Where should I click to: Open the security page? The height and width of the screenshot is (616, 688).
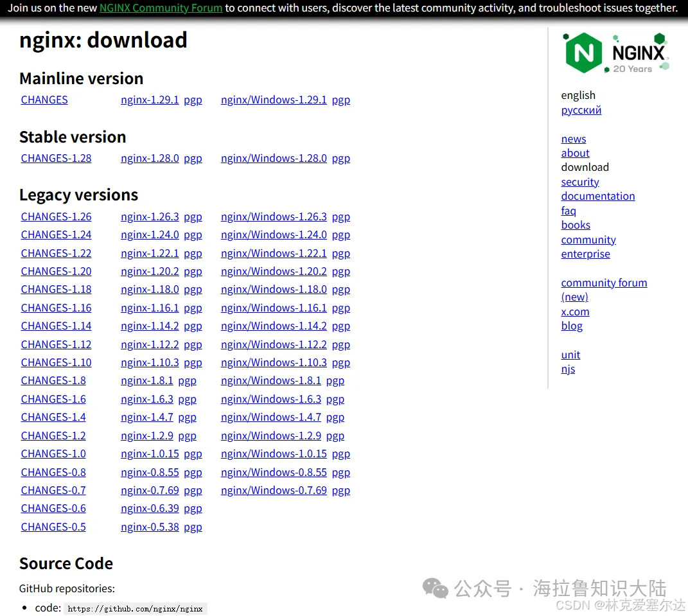(580, 182)
